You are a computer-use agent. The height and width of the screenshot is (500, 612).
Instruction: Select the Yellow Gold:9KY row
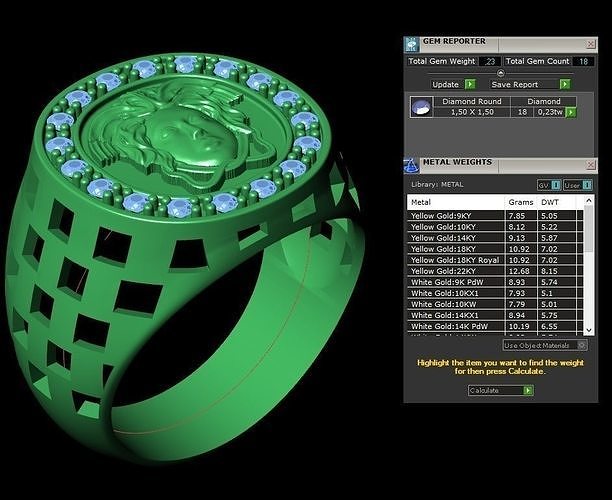coord(495,216)
